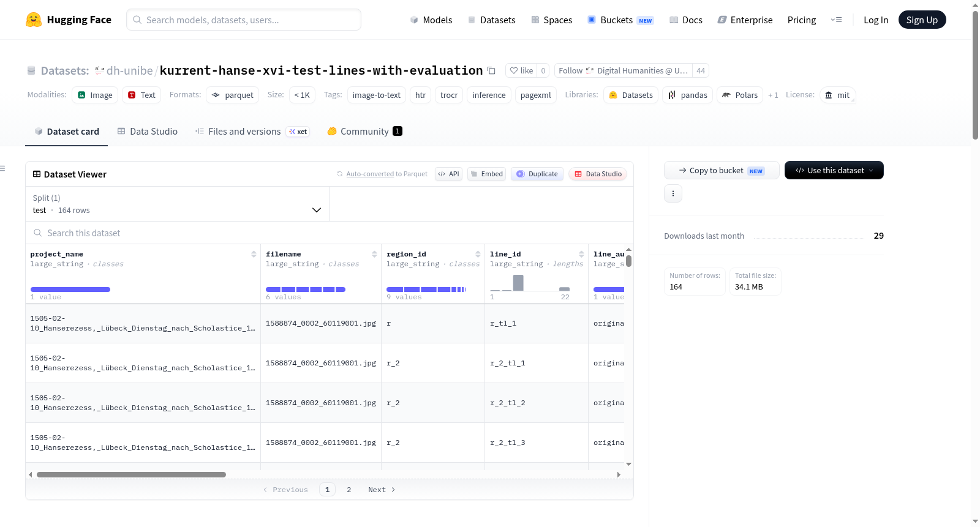This screenshot has width=980, height=527.
Task: Select the parquet format tag
Action: 232,95
